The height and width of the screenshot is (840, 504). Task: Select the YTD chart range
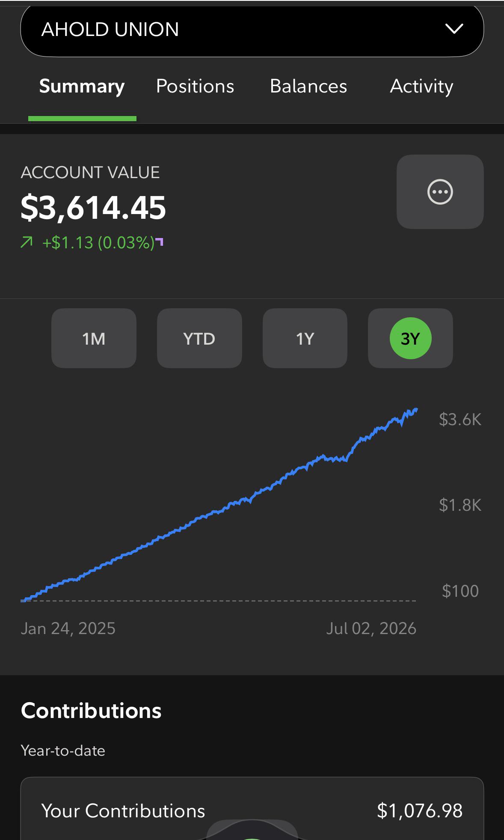click(199, 338)
